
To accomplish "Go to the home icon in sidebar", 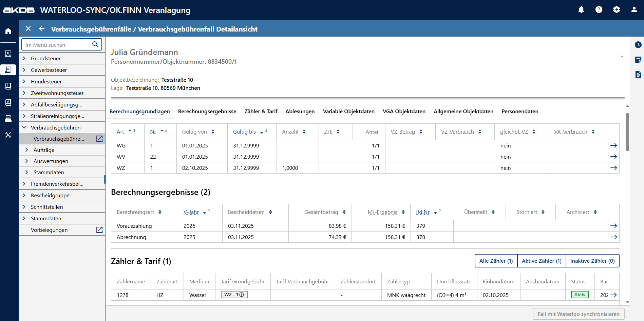I will (8, 32).
